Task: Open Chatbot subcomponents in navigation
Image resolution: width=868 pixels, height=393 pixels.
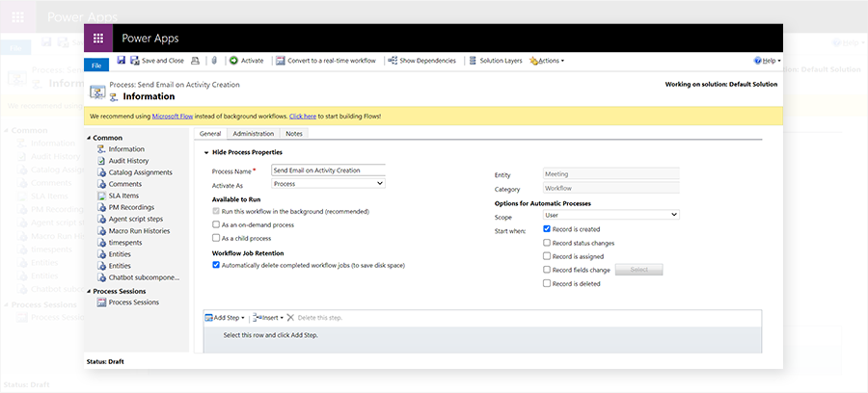Action: (x=144, y=277)
